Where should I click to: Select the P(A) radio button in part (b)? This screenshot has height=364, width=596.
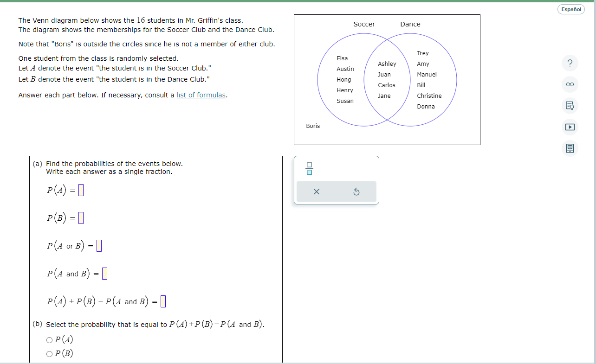49,339
